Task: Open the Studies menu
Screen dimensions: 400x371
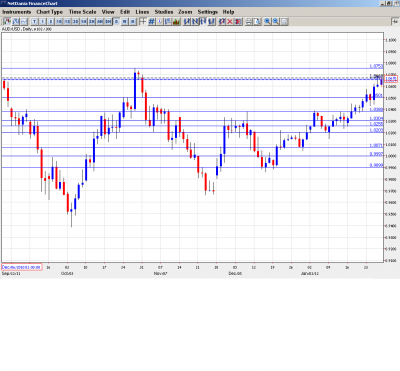Action: point(164,12)
